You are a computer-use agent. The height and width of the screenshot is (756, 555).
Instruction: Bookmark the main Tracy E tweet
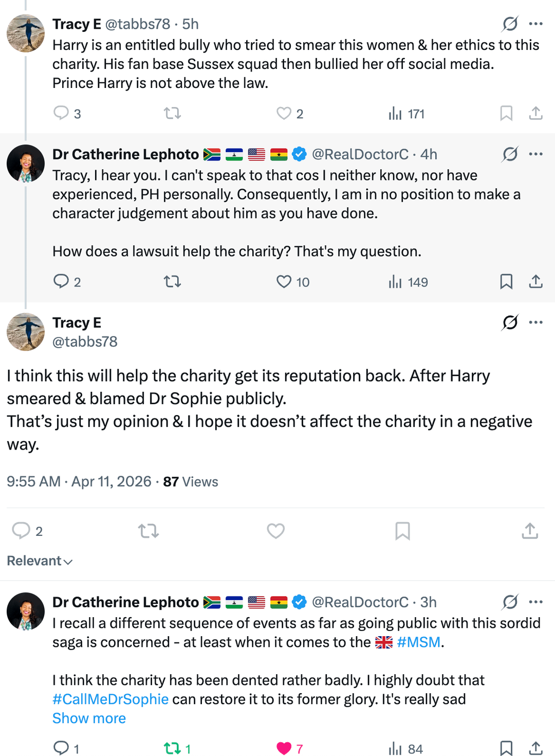[402, 531]
